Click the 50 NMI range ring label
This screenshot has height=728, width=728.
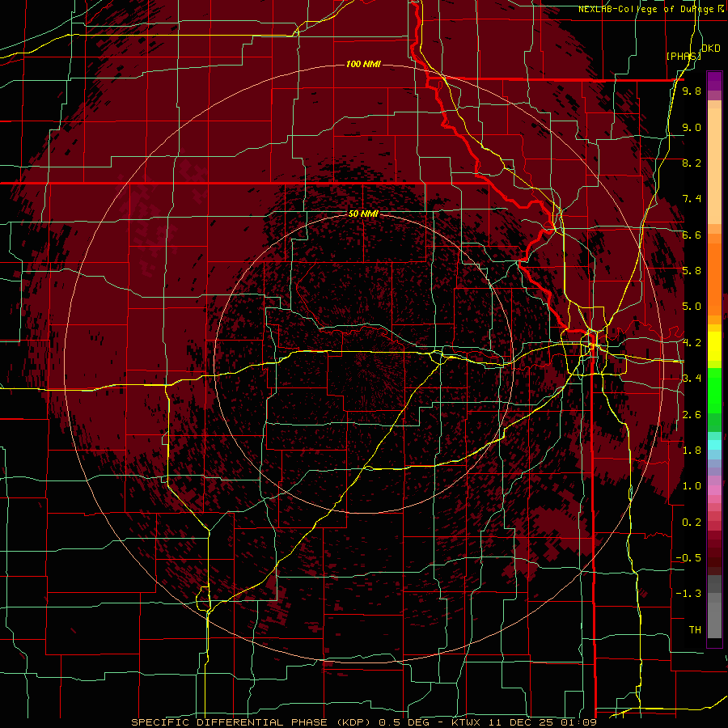363,214
